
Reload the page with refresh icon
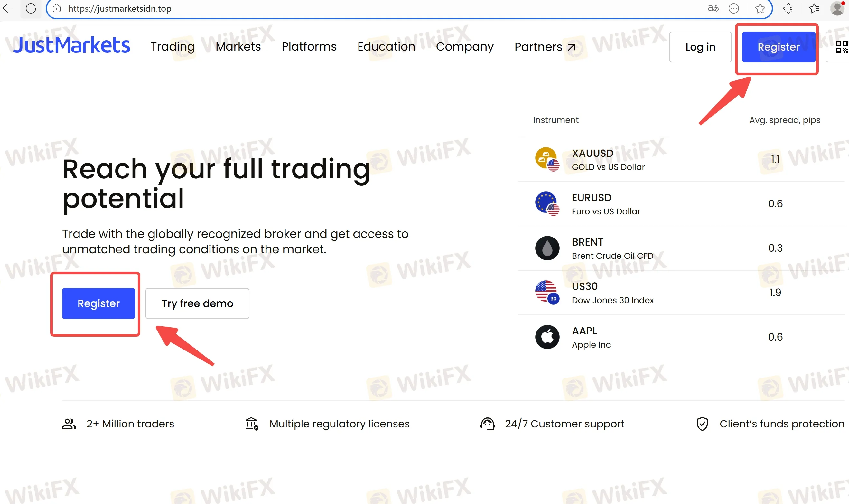click(x=31, y=8)
